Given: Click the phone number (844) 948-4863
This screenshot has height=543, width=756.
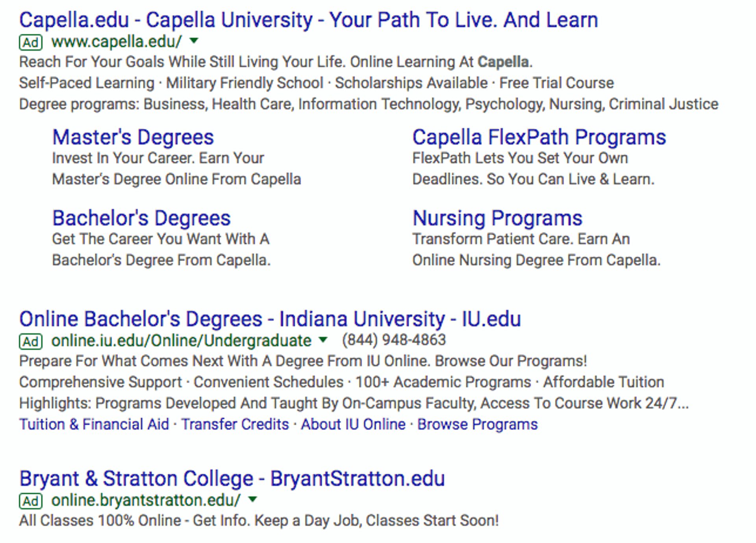Looking at the screenshot, I should (393, 340).
